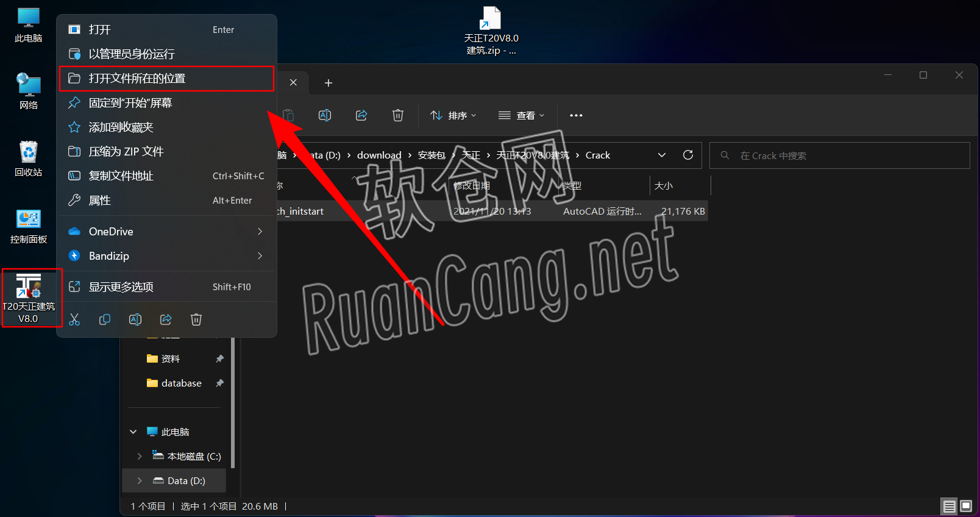The width and height of the screenshot is (980, 517).
Task: Click 添加到收藏夹 in context menu
Action: [166, 127]
